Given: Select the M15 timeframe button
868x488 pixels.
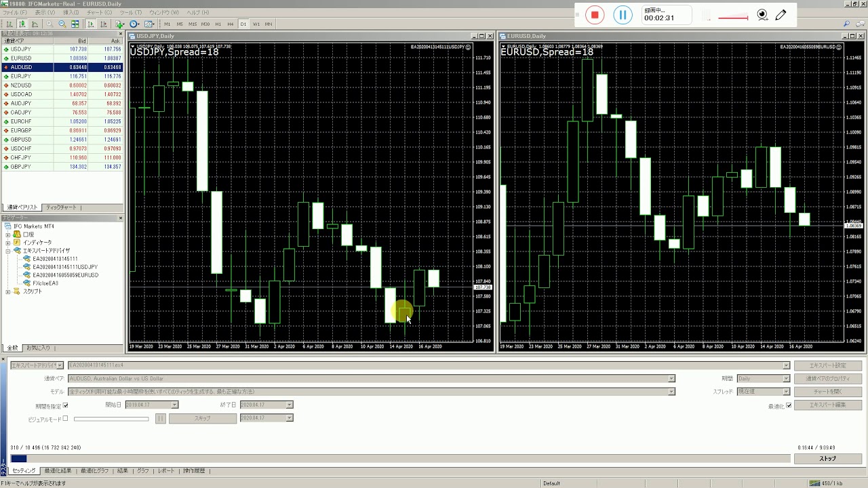Looking at the screenshot, I should (x=193, y=24).
